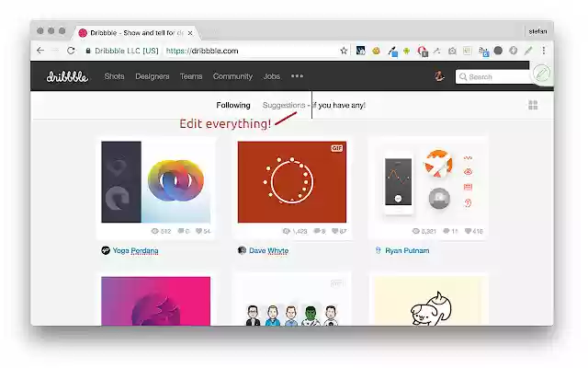The height and width of the screenshot is (368, 588).
Task: Reload the Dribbble page
Action: (x=71, y=51)
